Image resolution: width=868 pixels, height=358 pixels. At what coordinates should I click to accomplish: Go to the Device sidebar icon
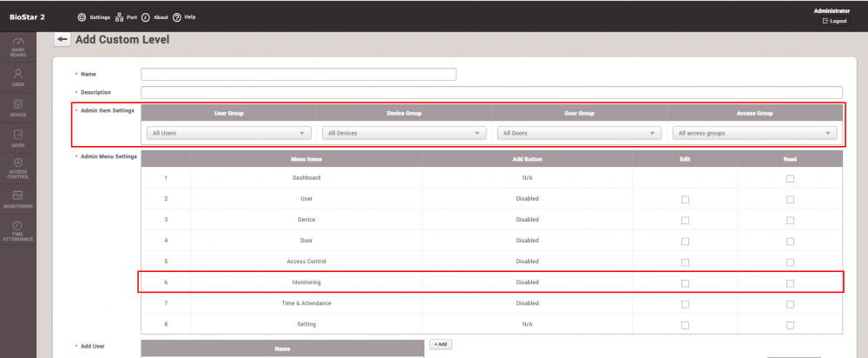[17, 108]
